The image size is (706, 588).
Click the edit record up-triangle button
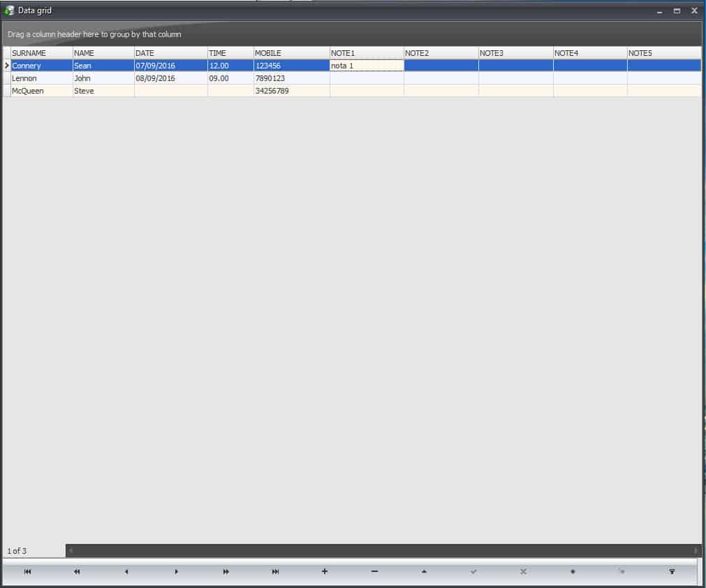424,572
